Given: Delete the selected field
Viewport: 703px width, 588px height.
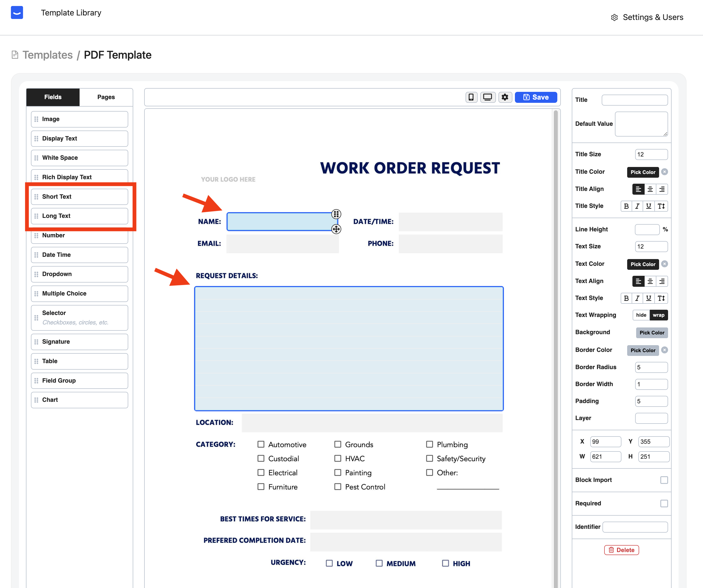Looking at the screenshot, I should (x=621, y=550).
